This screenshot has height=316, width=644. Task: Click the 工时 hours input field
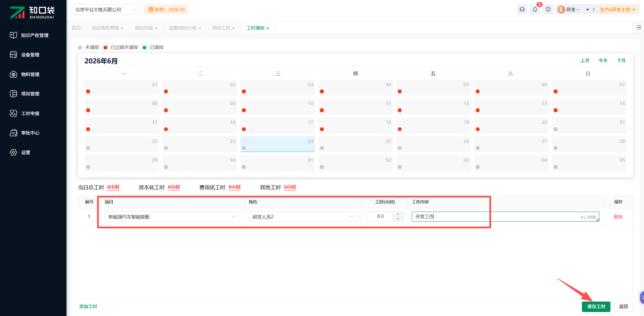[x=380, y=217]
